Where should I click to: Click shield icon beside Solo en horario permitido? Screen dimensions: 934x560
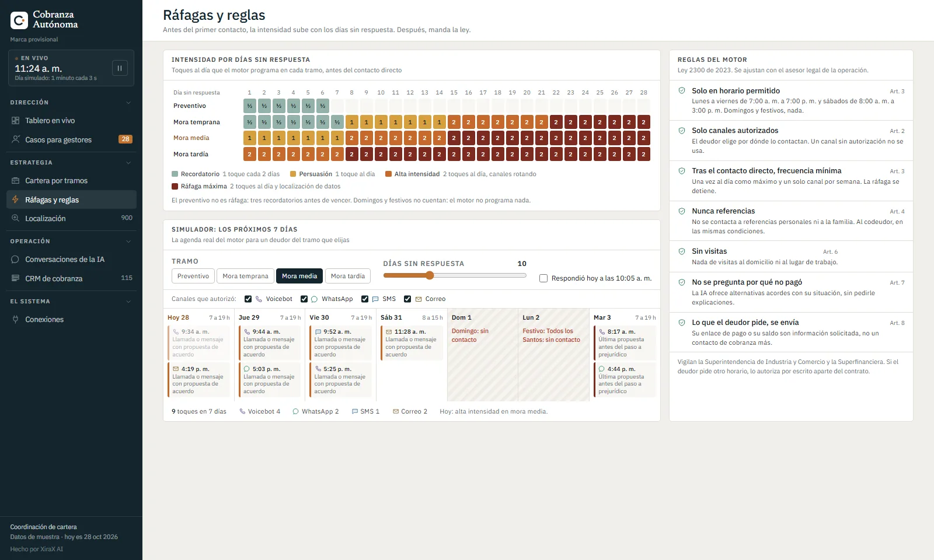tap(682, 90)
